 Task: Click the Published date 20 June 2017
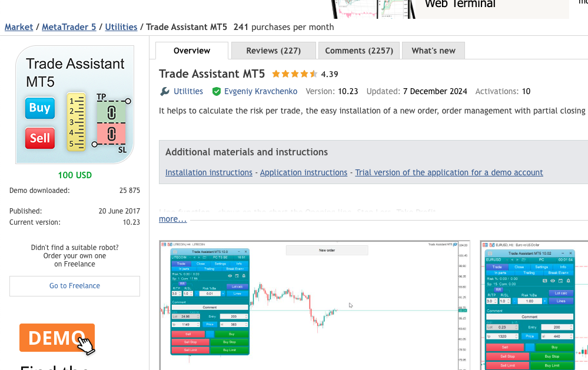(x=119, y=211)
